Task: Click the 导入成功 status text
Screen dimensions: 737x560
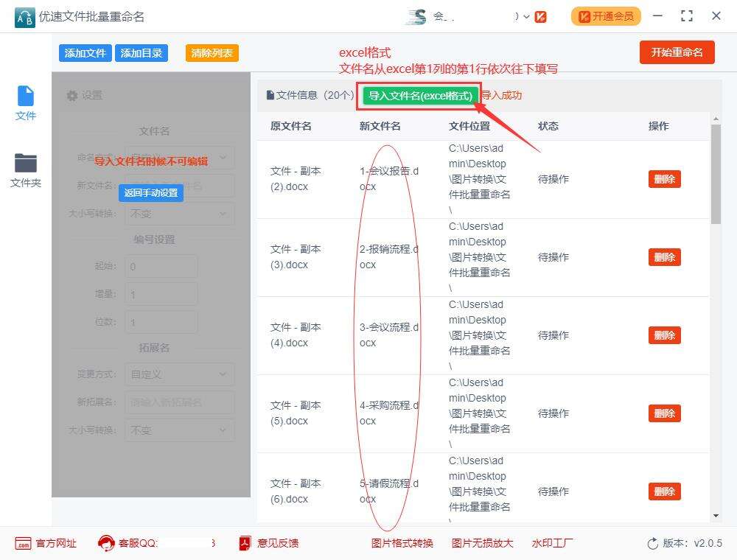Action: point(501,95)
